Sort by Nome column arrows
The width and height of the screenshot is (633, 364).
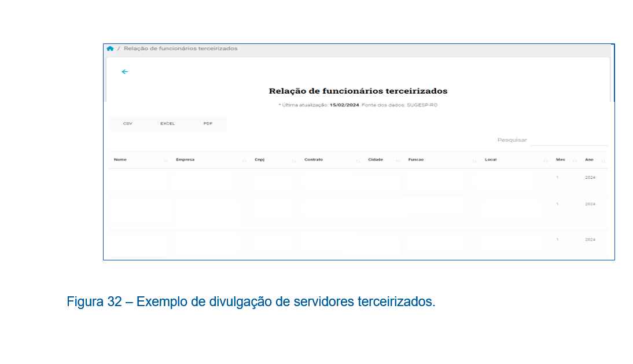pyautogui.click(x=165, y=161)
